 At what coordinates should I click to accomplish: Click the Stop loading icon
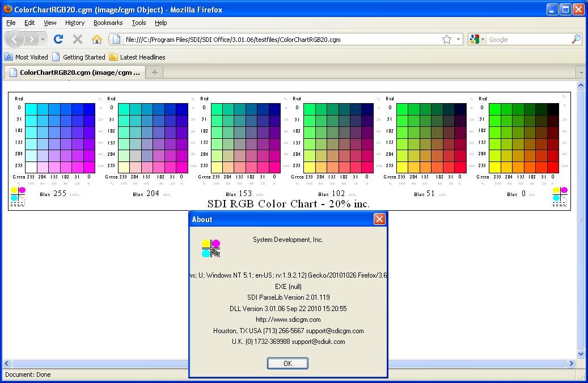[x=77, y=39]
